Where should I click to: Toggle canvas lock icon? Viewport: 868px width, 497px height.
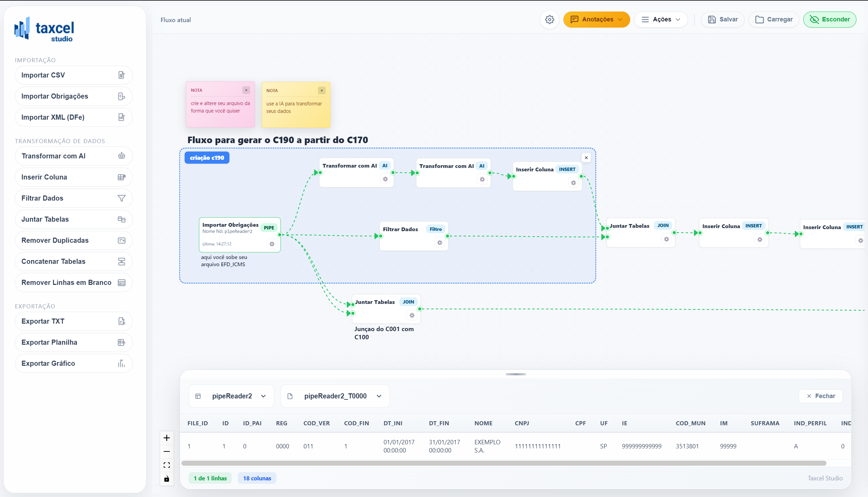coord(166,479)
